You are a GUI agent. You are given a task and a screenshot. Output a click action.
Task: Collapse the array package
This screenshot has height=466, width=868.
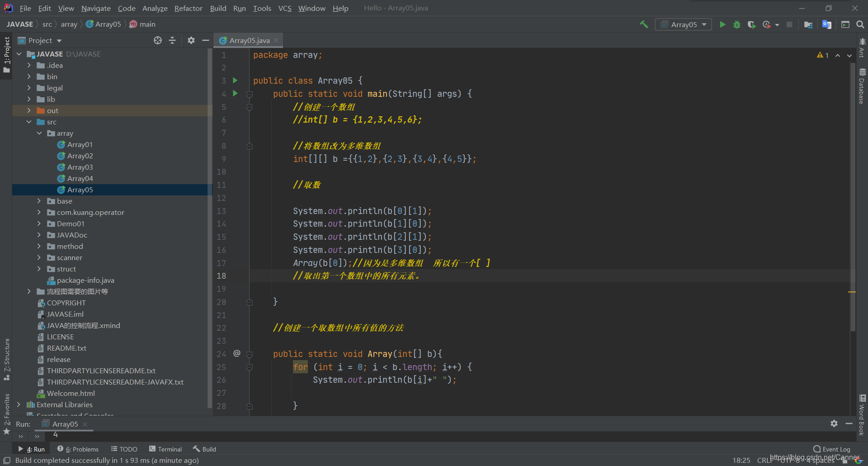(39, 133)
